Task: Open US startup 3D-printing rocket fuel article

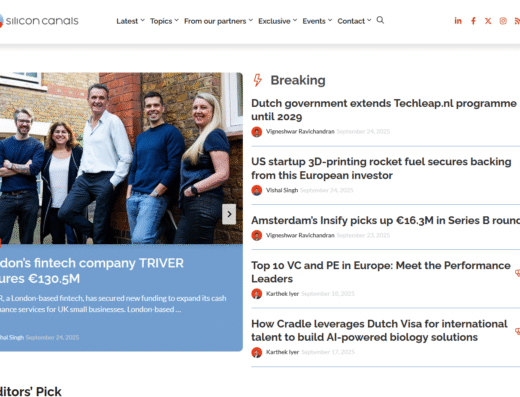Action: [x=381, y=168]
